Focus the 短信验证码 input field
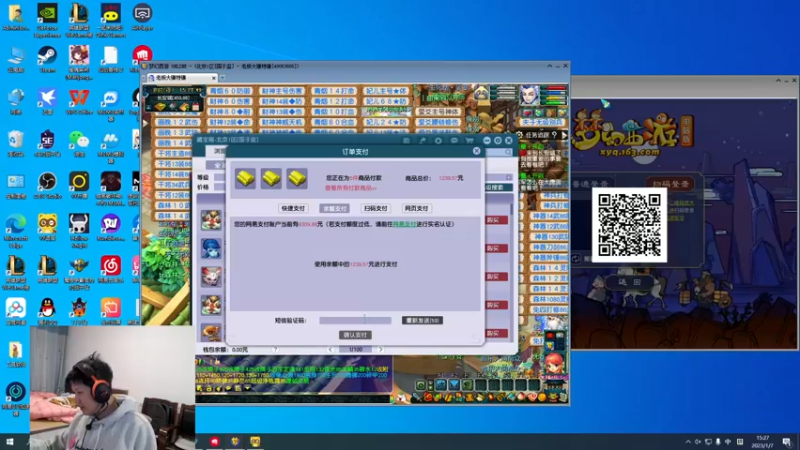 tap(355, 320)
